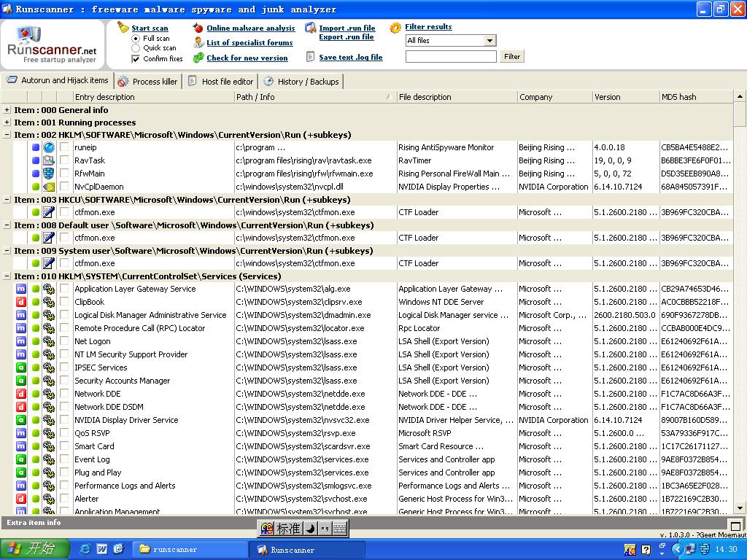Click the Filter results gear icon
The image size is (747, 560).
pos(395,28)
